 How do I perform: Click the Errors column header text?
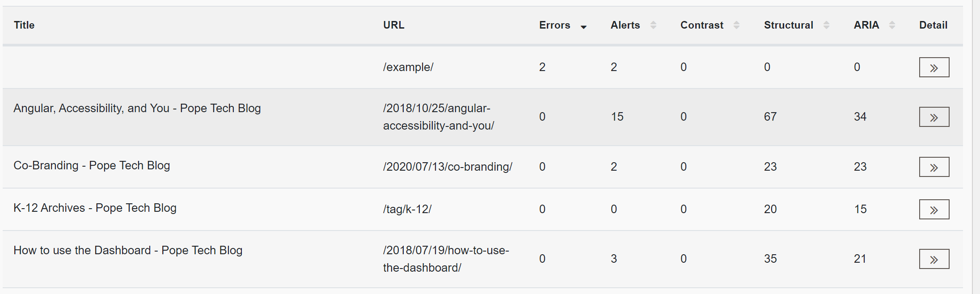554,25
